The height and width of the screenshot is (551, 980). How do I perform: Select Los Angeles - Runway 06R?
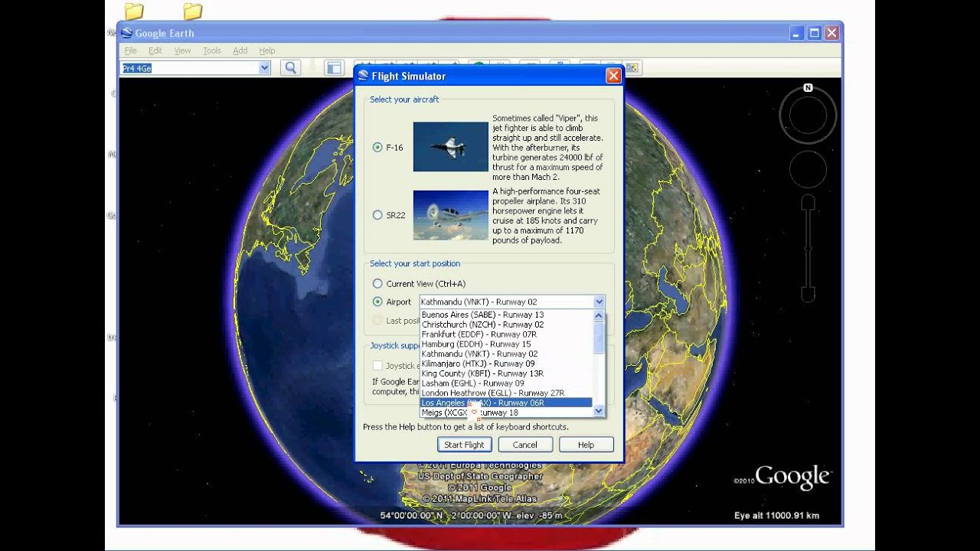coord(506,403)
